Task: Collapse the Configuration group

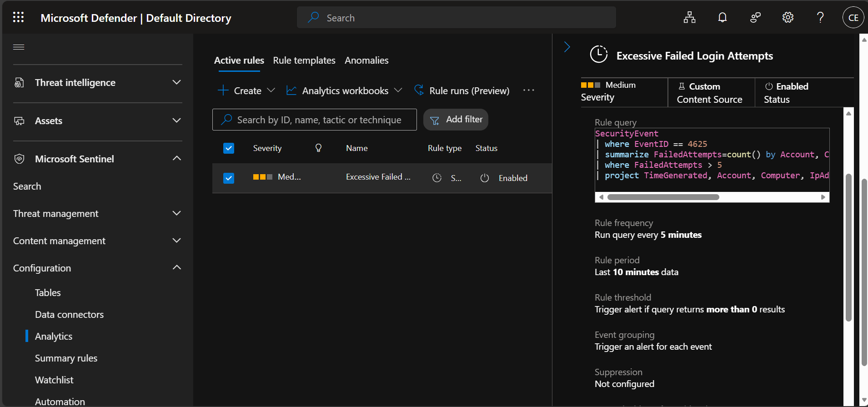Action: [177, 267]
